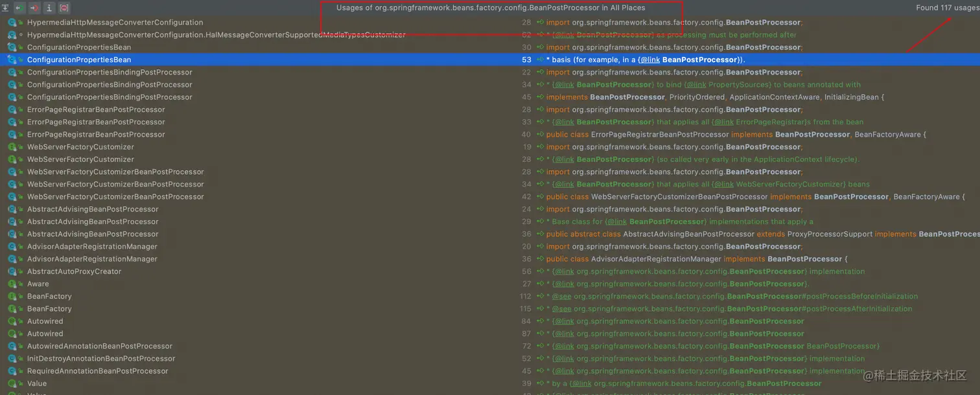Image resolution: width=980 pixels, height=395 pixels.
Task: Toggle show read access filter icon
Action: coord(20,8)
